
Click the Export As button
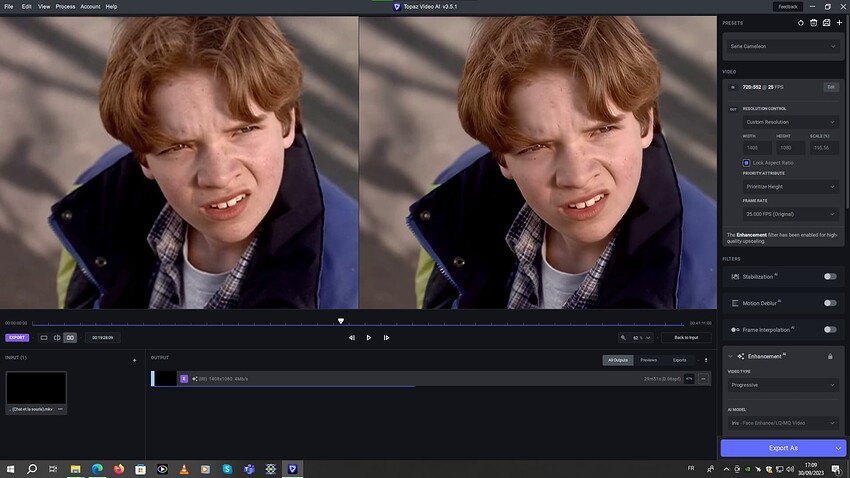click(783, 448)
